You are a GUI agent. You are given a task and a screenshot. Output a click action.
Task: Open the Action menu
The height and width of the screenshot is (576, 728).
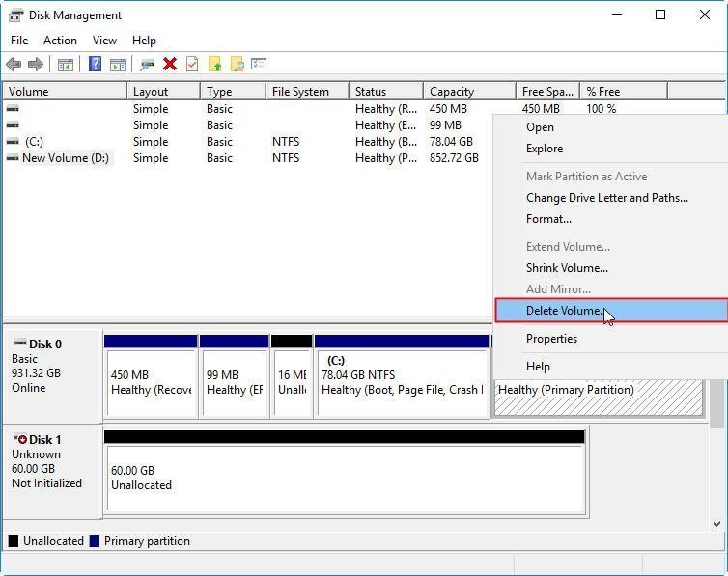pyautogui.click(x=60, y=40)
